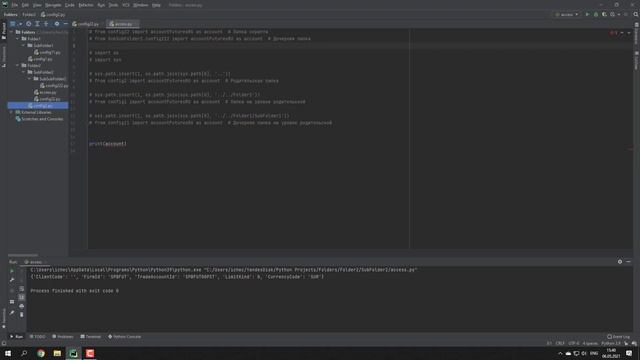
Task: Select opened file in Project tree
Action: tap(29, 24)
